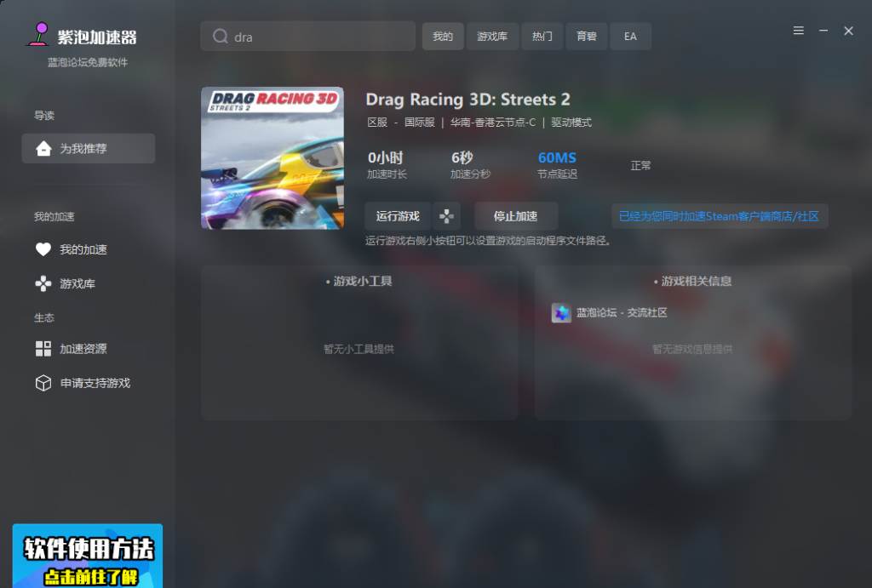Click the 紫泡加速器 joystick logo icon
This screenshot has width=872, height=588.
pos(38,34)
